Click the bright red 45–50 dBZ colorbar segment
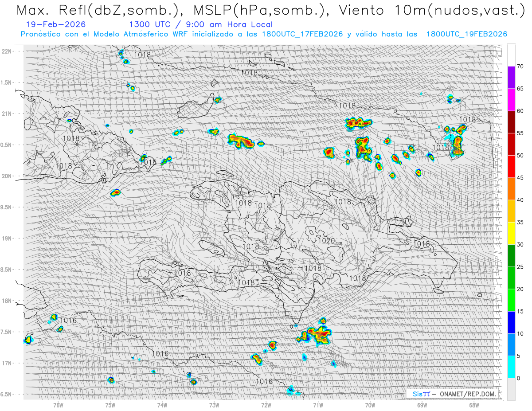532x411 pixels. point(511,167)
